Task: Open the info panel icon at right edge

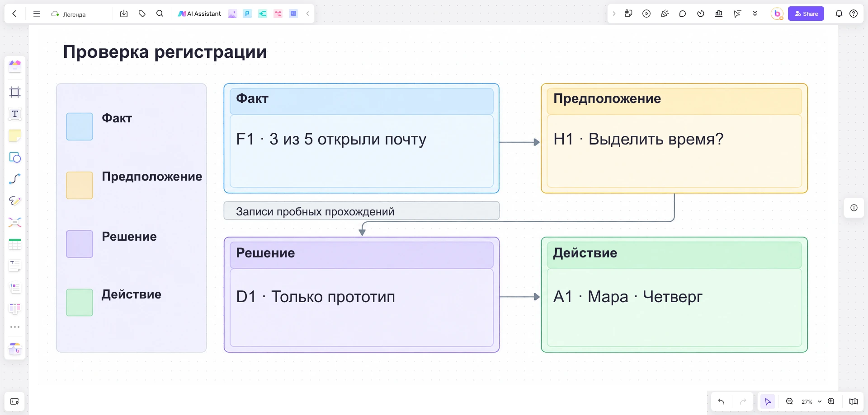Action: (854, 208)
